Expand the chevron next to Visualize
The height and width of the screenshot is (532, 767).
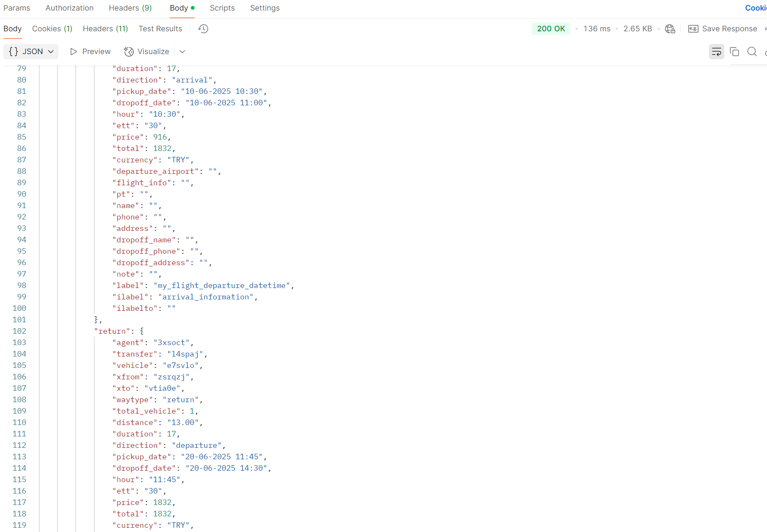coord(182,52)
